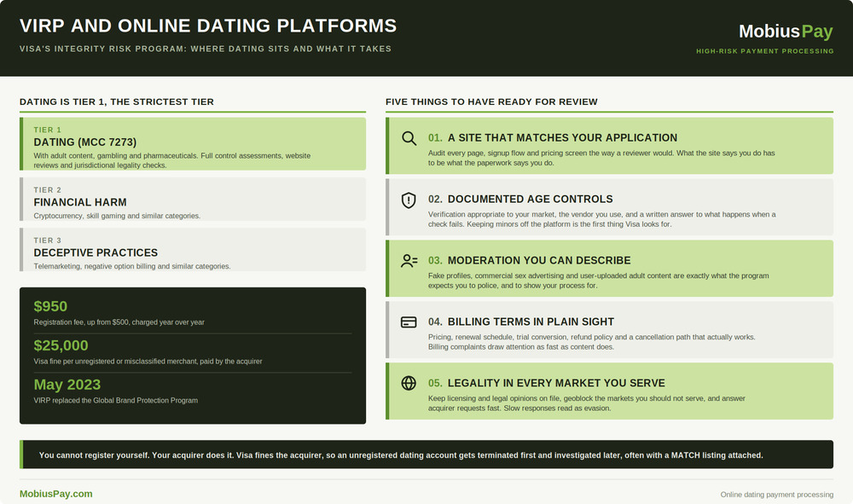This screenshot has width=853, height=504.
Task: Click the 'VIRP AND ONLINE DATING PLATFORMS' title
Action: point(208,26)
